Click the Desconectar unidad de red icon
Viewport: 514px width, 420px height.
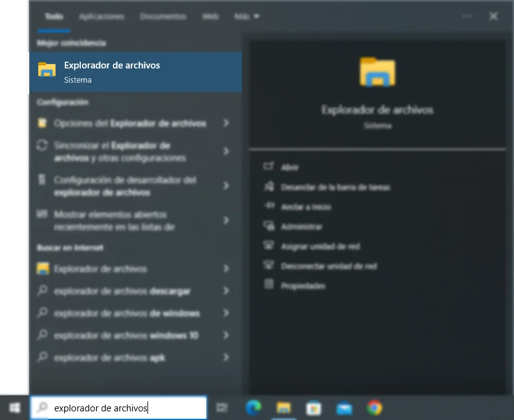(269, 266)
